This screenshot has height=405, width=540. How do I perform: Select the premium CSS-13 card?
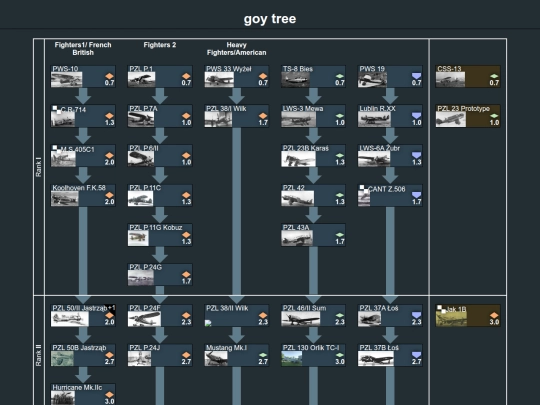468,76
